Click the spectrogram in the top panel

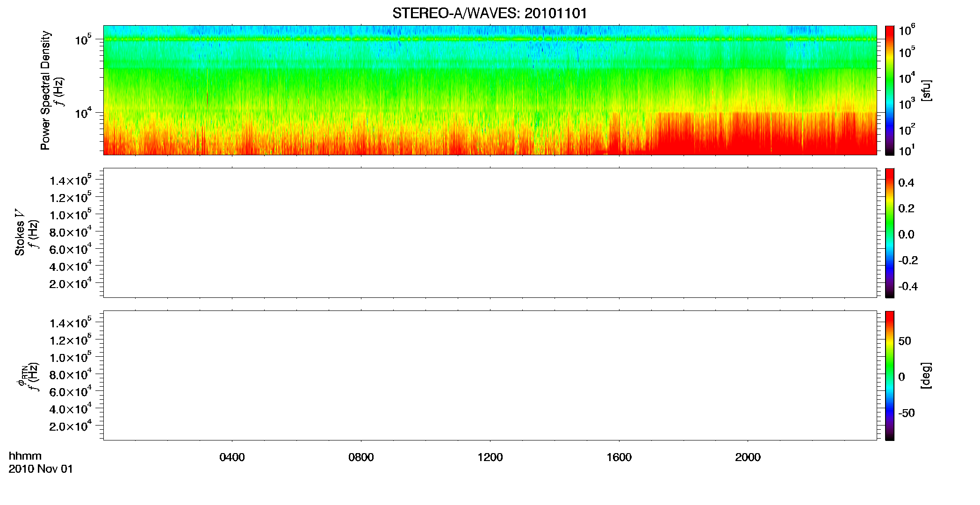490,90
